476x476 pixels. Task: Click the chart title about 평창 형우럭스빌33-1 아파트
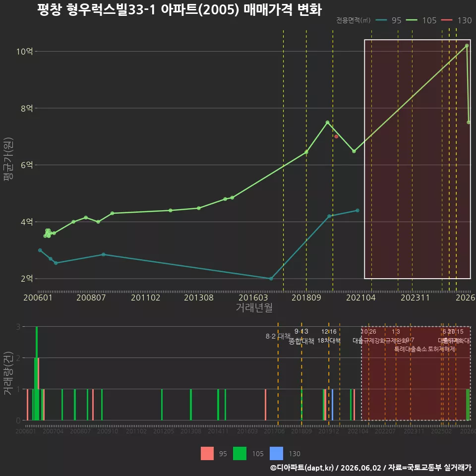click(x=179, y=9)
